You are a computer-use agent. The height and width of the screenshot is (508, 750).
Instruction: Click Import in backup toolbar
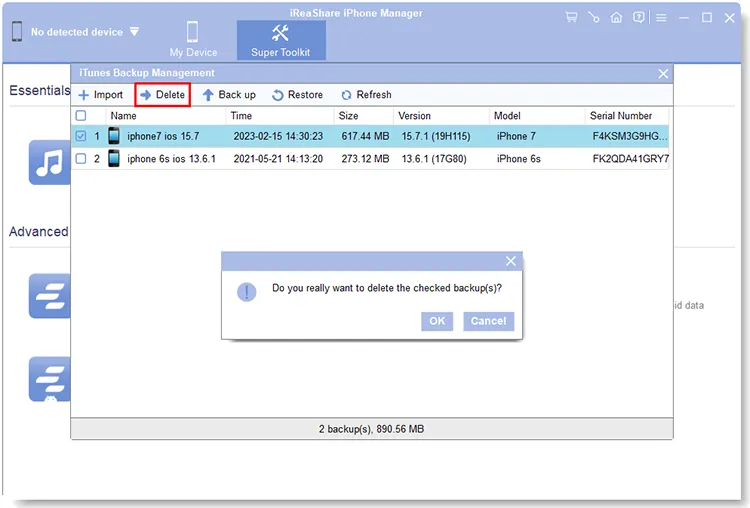click(x=100, y=95)
